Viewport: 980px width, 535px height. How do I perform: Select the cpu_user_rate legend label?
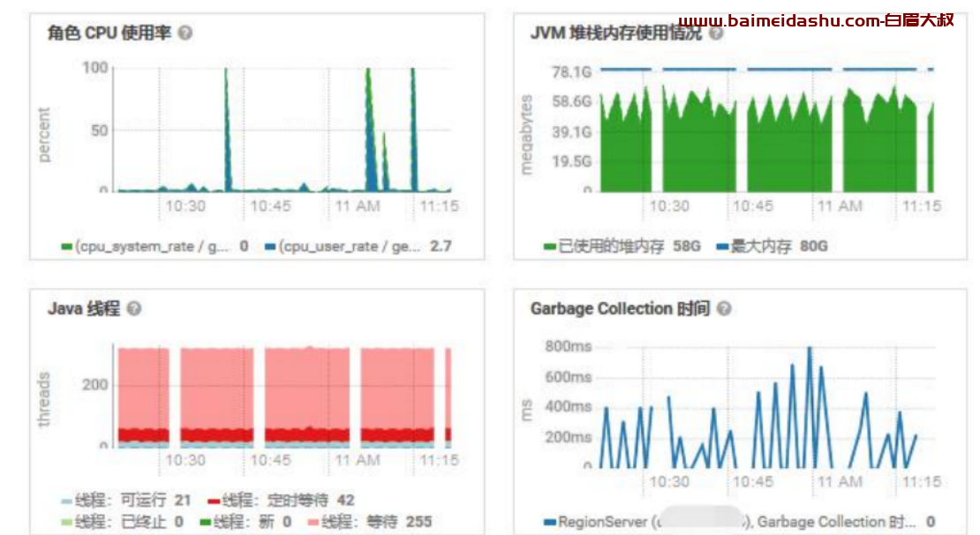tap(350, 247)
